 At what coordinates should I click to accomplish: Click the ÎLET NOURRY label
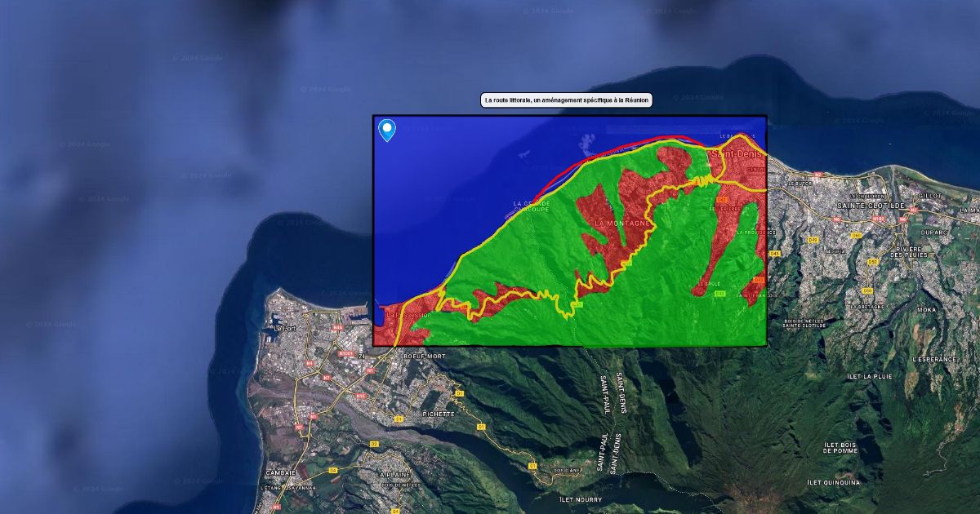(x=581, y=499)
